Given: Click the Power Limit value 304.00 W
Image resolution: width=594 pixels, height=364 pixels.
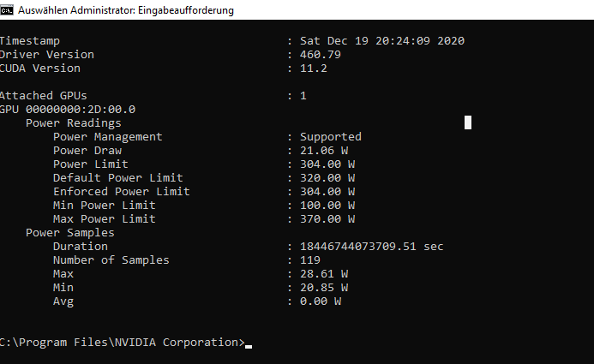Looking at the screenshot, I should pyautogui.click(x=327, y=164).
